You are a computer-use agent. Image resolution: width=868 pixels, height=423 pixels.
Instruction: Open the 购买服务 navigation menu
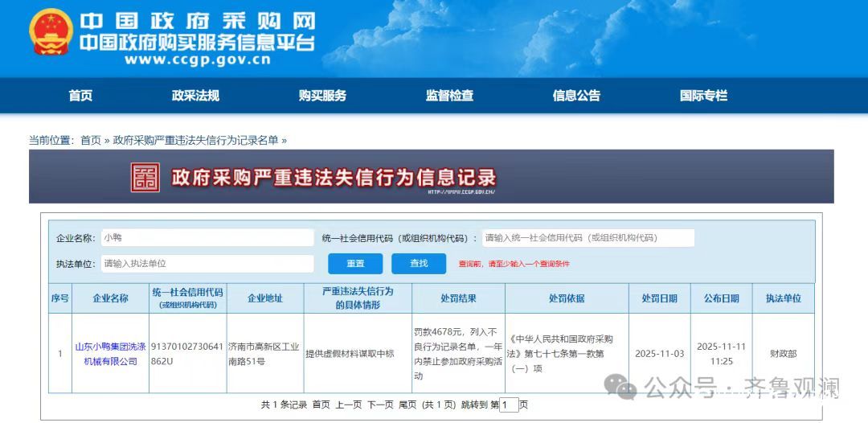tap(322, 96)
